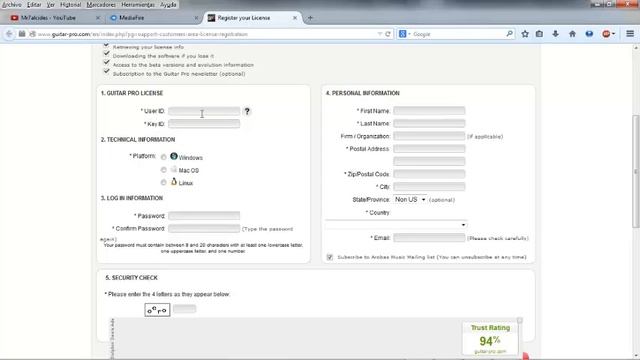Open the bookmarks list icon
Viewport: 640px width, 360px height.
tap(539, 34)
